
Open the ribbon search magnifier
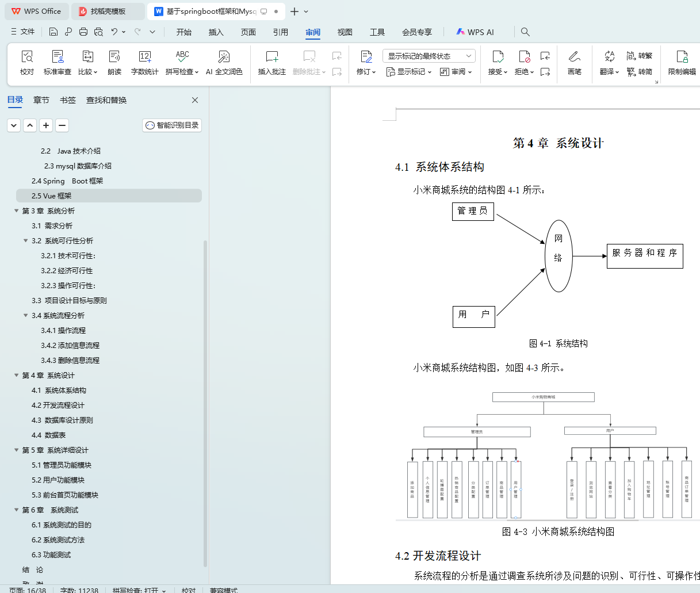coord(525,32)
